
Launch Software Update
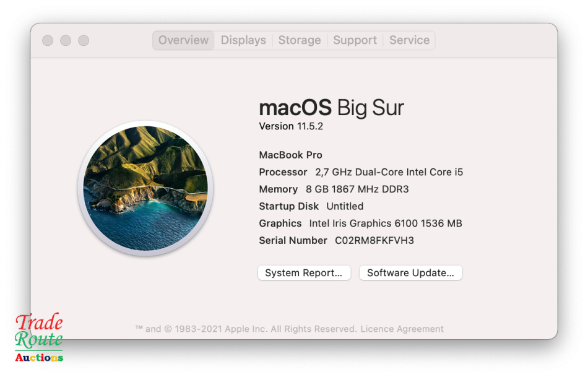pos(410,272)
